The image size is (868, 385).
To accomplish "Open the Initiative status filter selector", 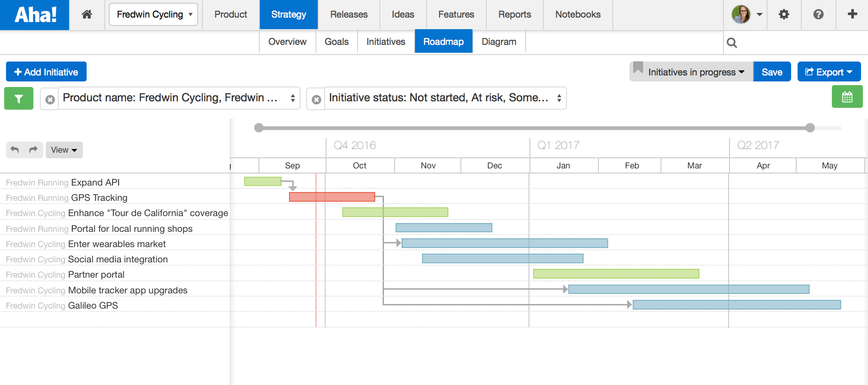I will [445, 98].
